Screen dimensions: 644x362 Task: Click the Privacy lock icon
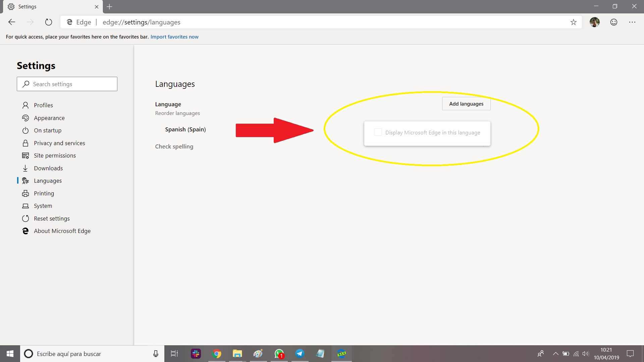[25, 143]
